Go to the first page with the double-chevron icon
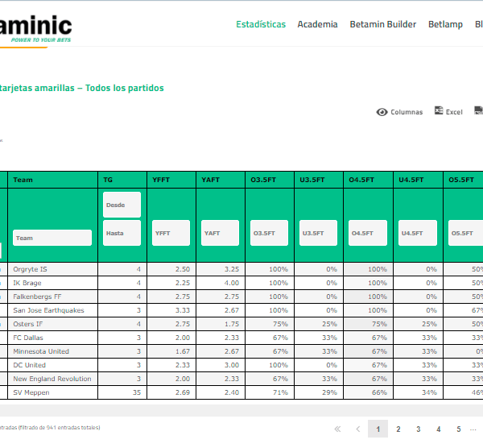 pyautogui.click(x=337, y=429)
